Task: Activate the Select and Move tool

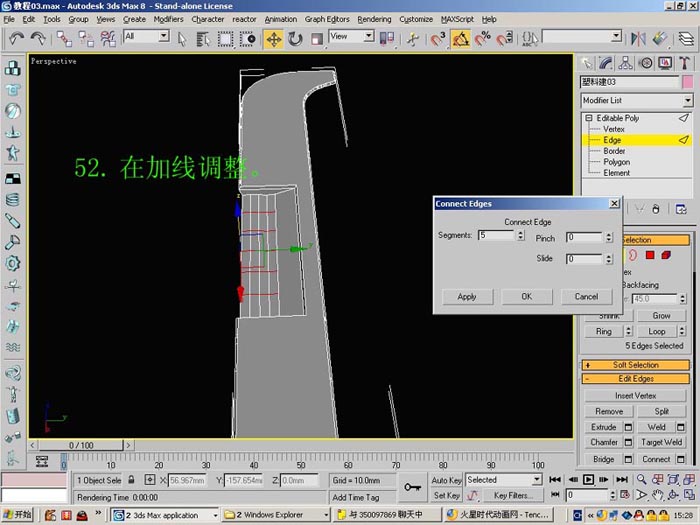Action: [274, 39]
